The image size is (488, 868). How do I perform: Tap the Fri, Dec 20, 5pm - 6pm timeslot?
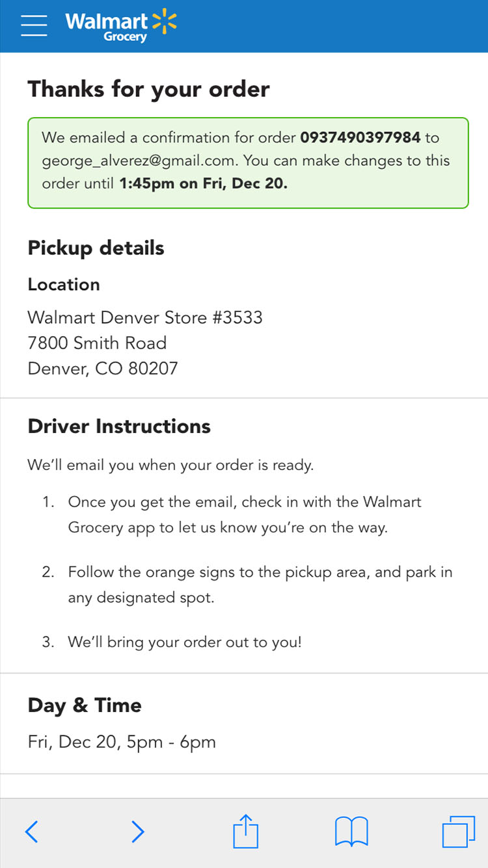point(122,742)
